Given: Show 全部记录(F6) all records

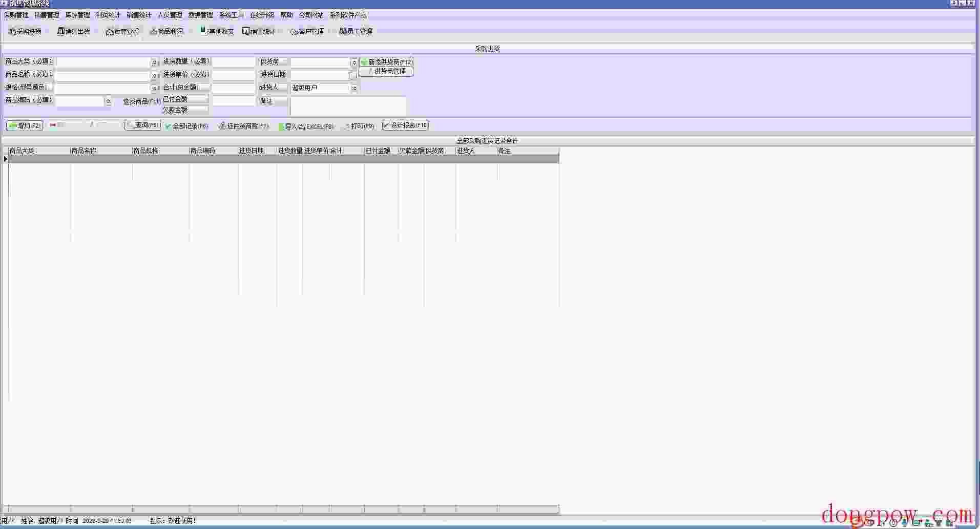Looking at the screenshot, I should click(186, 126).
